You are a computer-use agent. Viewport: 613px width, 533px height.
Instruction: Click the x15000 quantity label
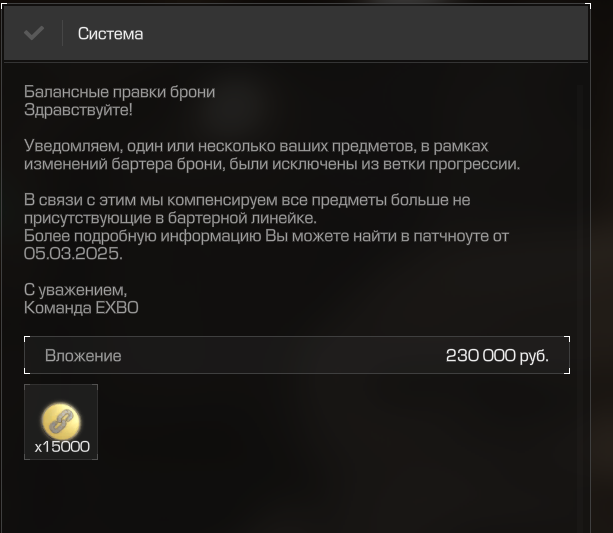(x=62, y=447)
